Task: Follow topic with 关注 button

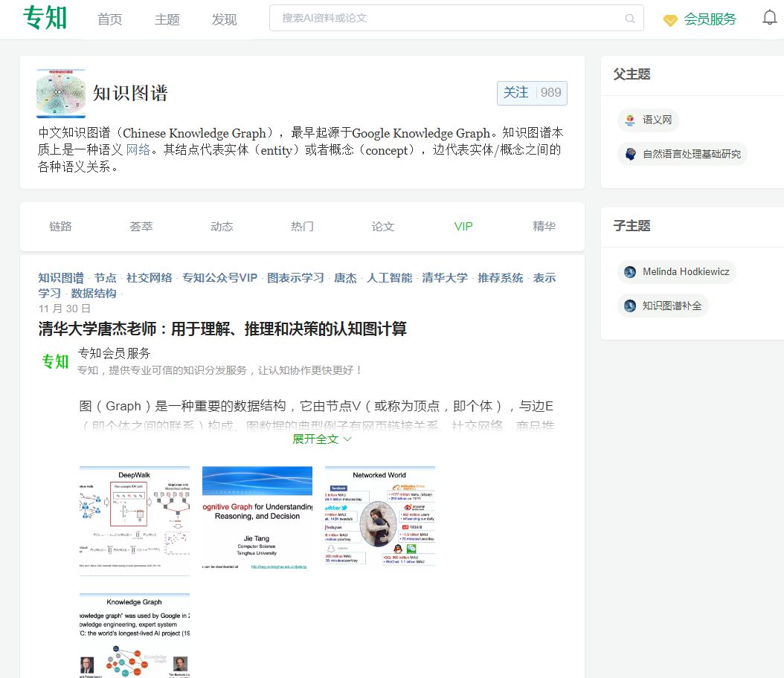Action: [x=532, y=93]
